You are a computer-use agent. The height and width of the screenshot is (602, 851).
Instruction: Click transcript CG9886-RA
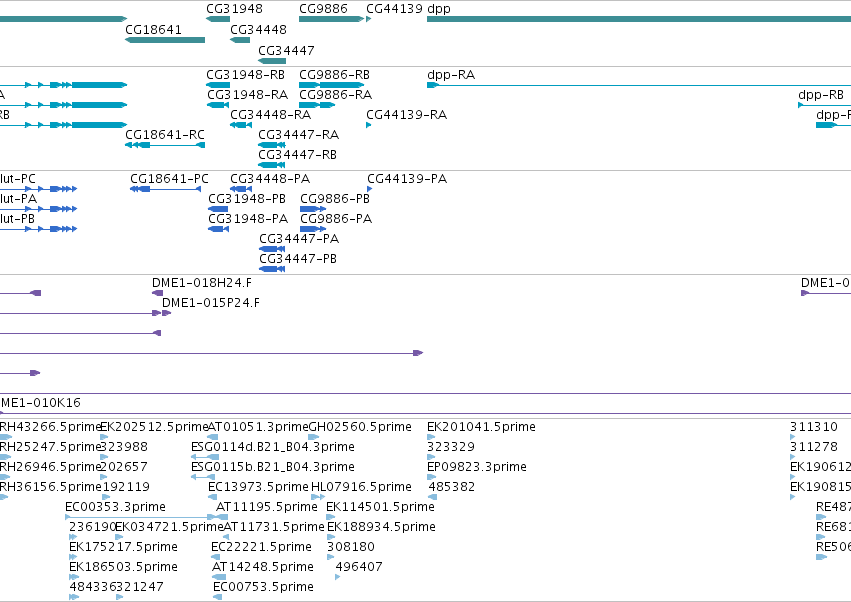(335, 95)
